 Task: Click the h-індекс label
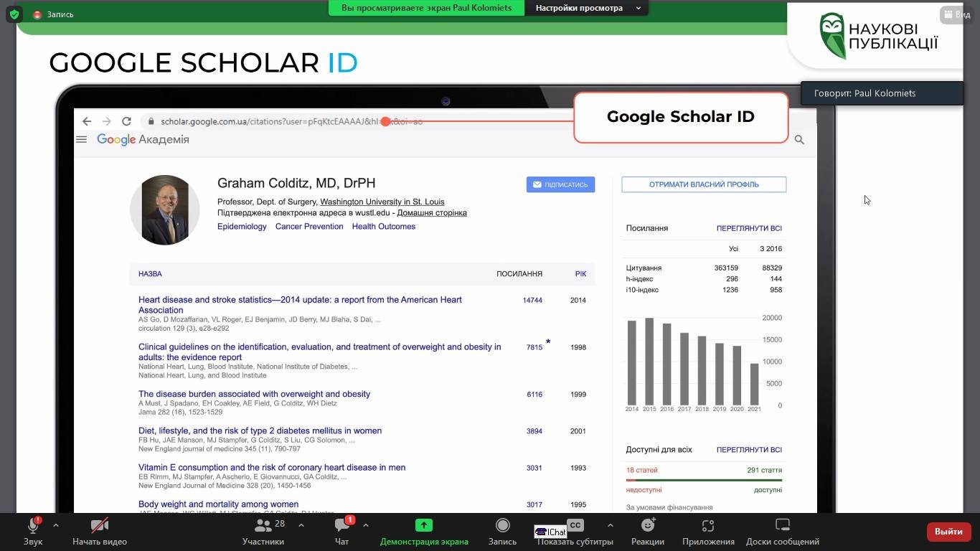(639, 279)
